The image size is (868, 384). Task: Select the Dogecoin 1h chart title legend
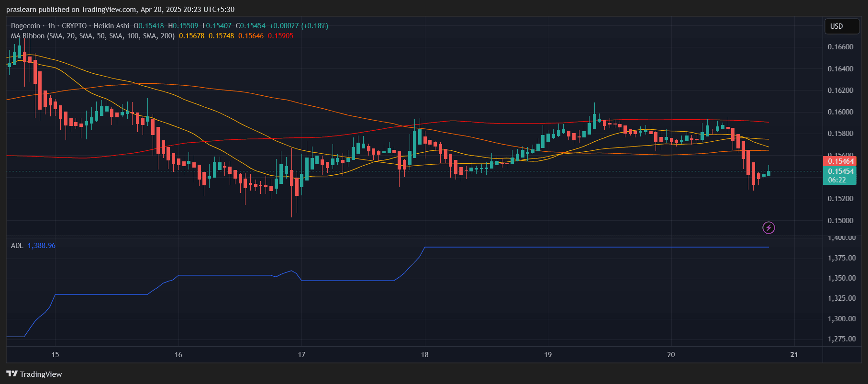pyautogui.click(x=70, y=26)
